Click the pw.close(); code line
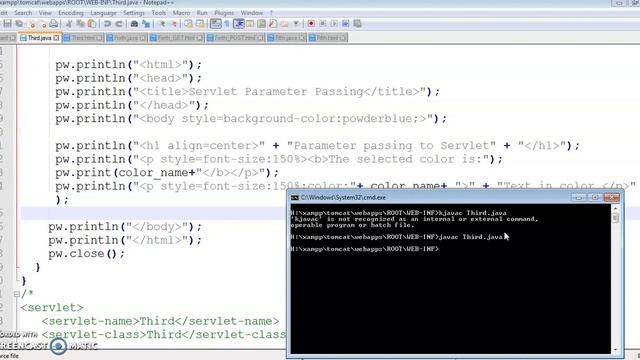Screen dimensions: 640x360 tap(87, 253)
